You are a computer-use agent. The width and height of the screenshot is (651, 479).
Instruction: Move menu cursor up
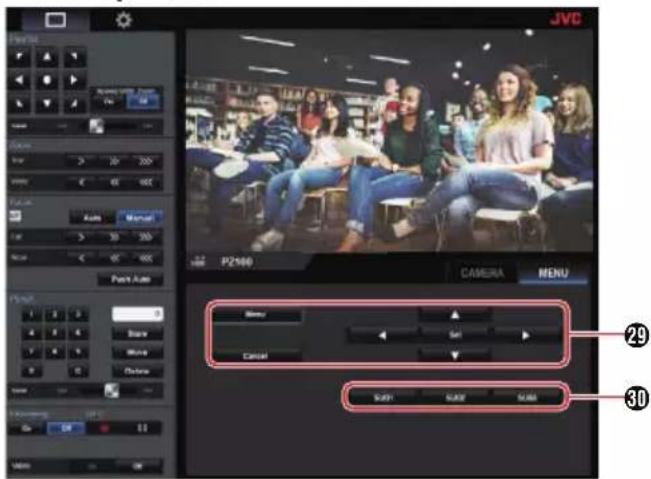pyautogui.click(x=455, y=315)
